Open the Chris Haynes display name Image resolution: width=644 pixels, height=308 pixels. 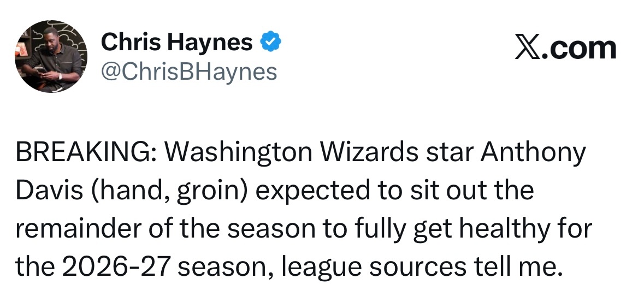click(177, 43)
